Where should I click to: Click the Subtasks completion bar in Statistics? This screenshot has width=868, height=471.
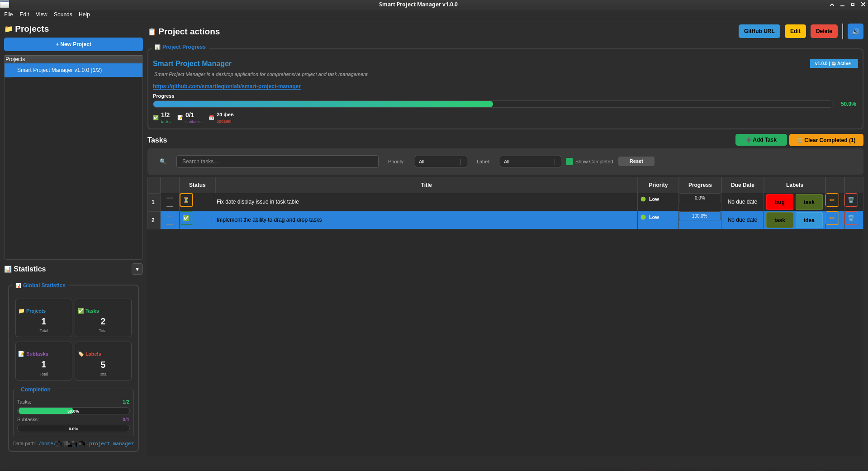tap(73, 428)
